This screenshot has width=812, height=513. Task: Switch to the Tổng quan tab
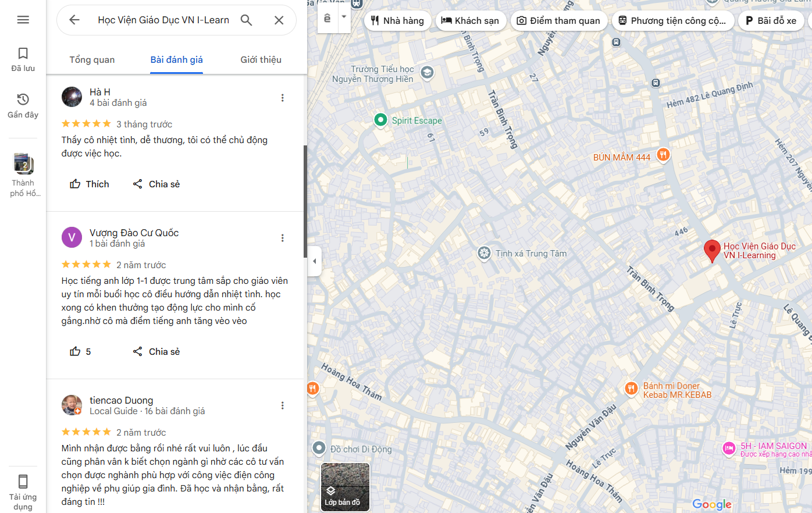pyautogui.click(x=92, y=60)
